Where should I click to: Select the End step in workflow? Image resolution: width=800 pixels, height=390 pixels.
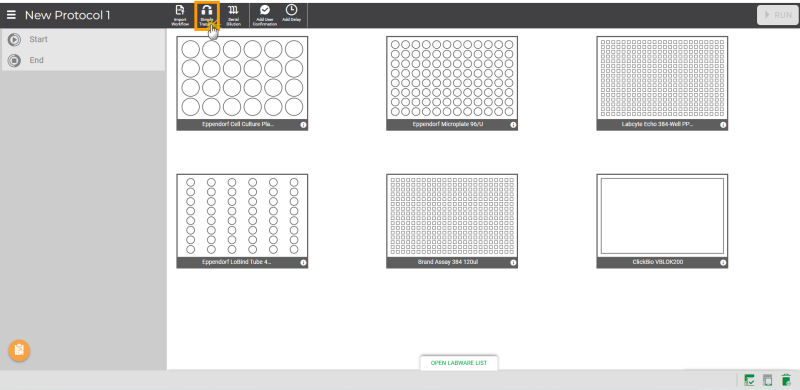(83, 60)
